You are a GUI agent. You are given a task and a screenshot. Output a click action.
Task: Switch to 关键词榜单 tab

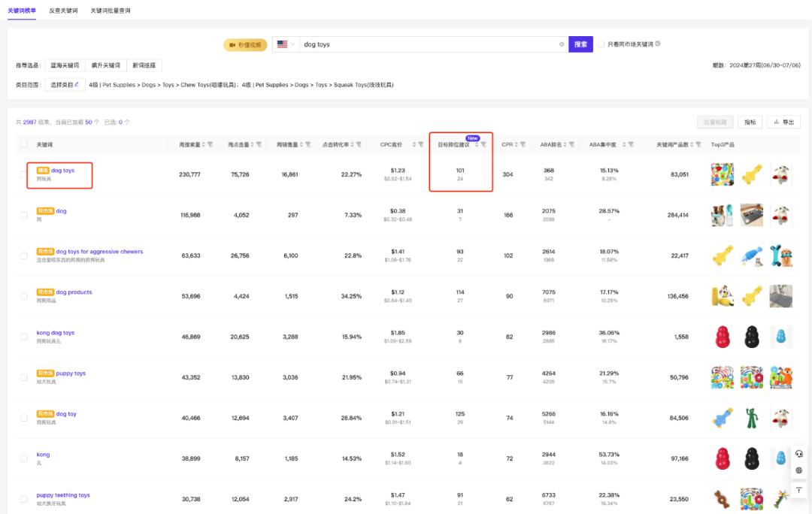coord(22,11)
